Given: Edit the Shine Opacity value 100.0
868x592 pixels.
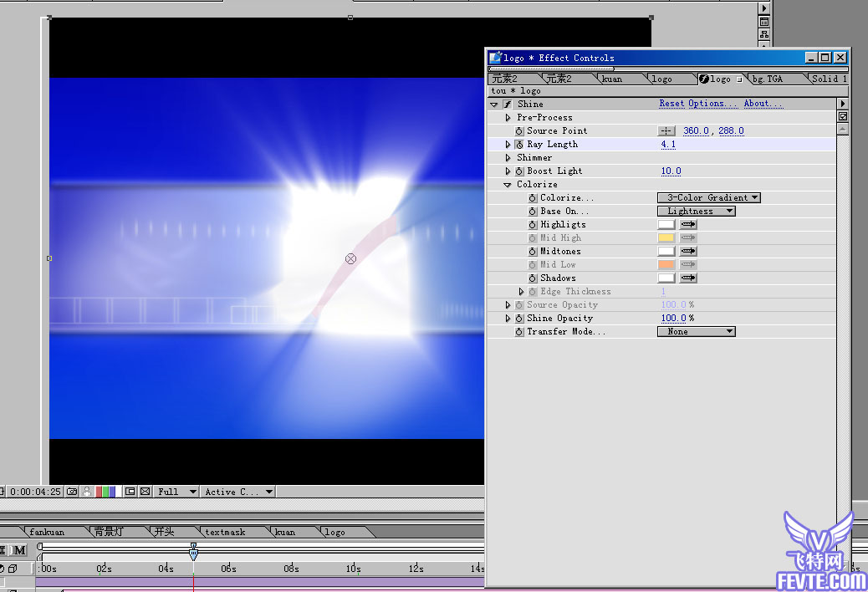Looking at the screenshot, I should pos(673,318).
